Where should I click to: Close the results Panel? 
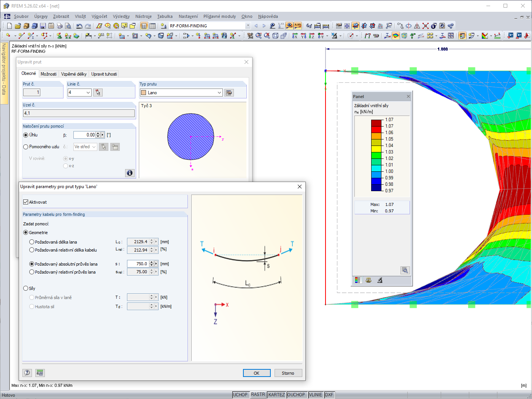[x=408, y=97]
